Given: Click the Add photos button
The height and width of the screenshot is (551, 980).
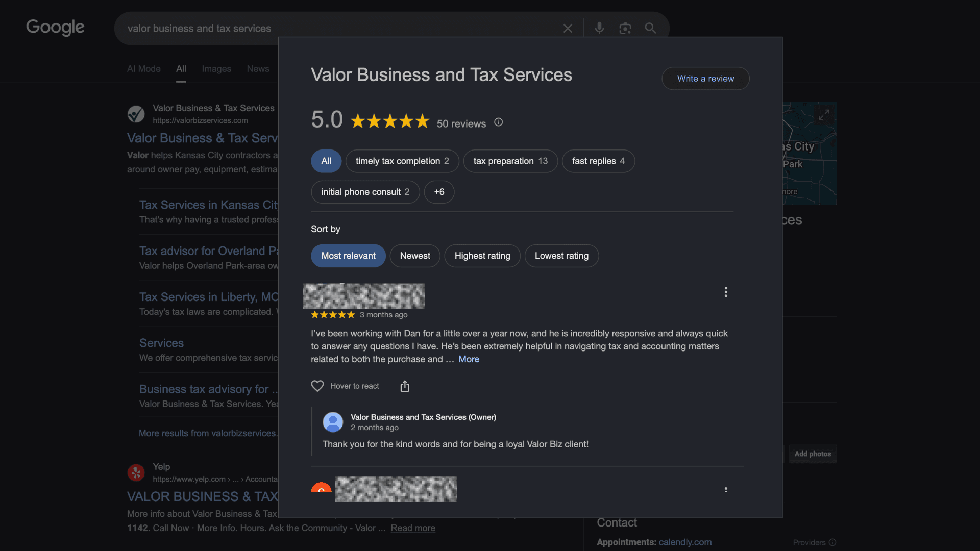Looking at the screenshot, I should click(813, 454).
